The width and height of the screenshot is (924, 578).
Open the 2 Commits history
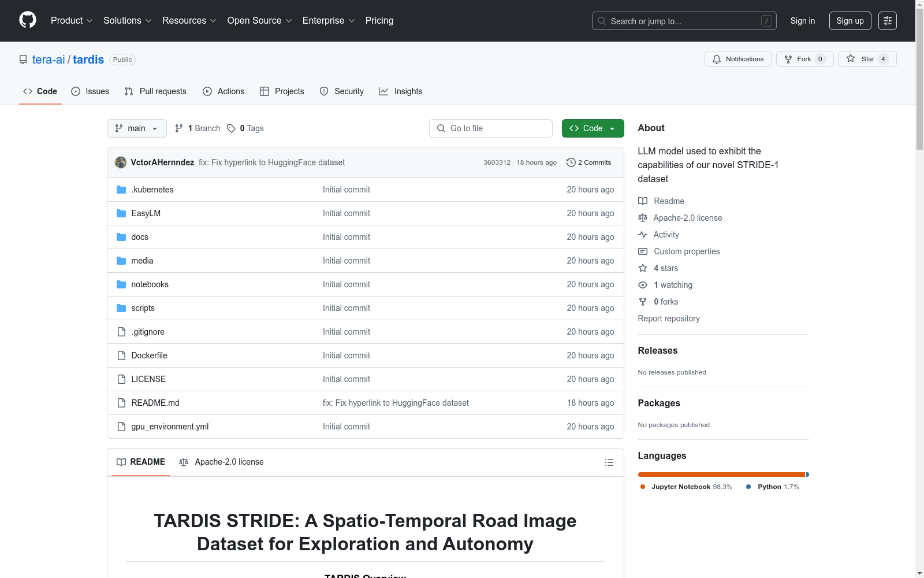tap(589, 162)
